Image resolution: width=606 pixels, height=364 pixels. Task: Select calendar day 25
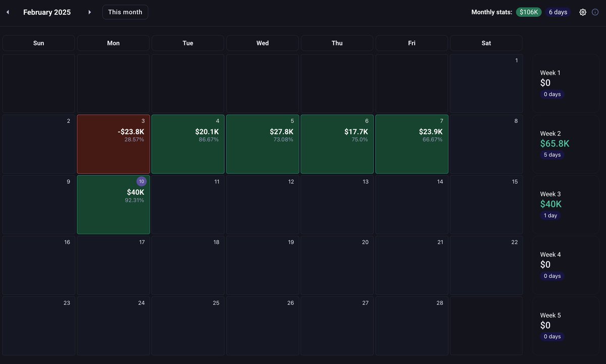188,326
